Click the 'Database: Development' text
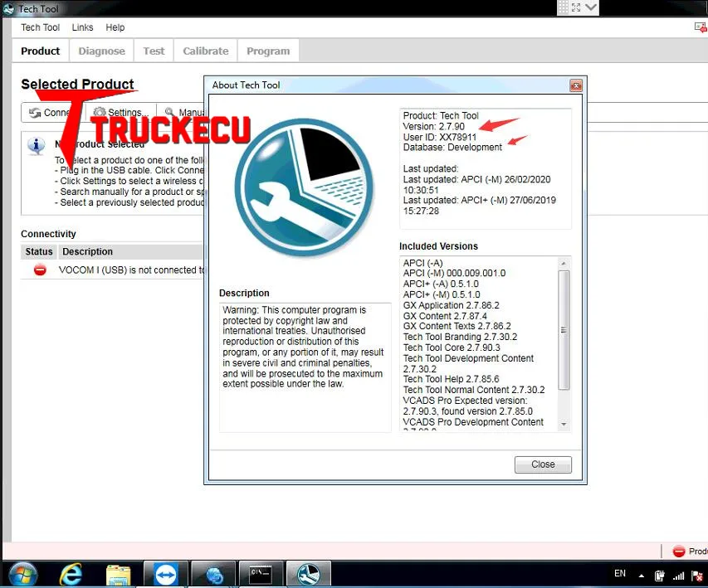 [x=452, y=147]
